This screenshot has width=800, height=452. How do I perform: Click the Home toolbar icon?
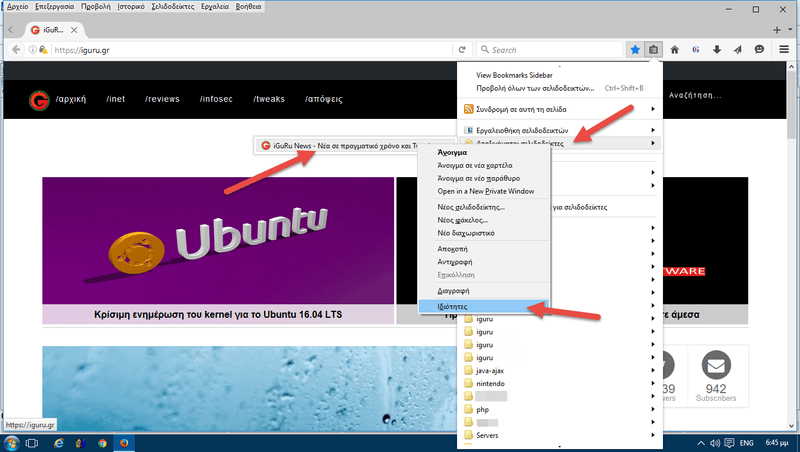(x=675, y=49)
